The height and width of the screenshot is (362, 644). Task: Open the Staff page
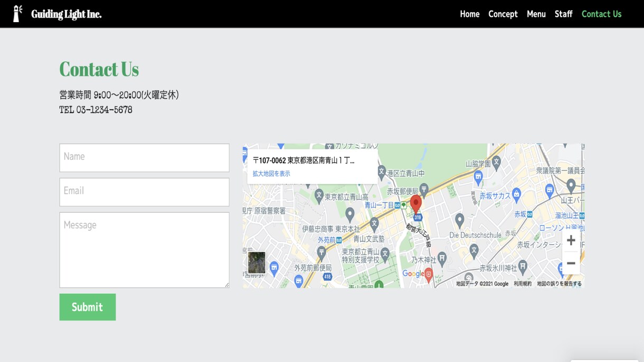pos(564,14)
